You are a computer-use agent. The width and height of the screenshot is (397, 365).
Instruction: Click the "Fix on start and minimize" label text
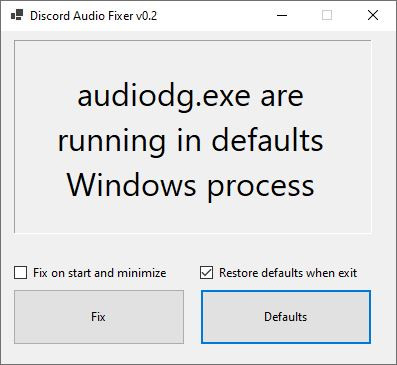[100, 273]
